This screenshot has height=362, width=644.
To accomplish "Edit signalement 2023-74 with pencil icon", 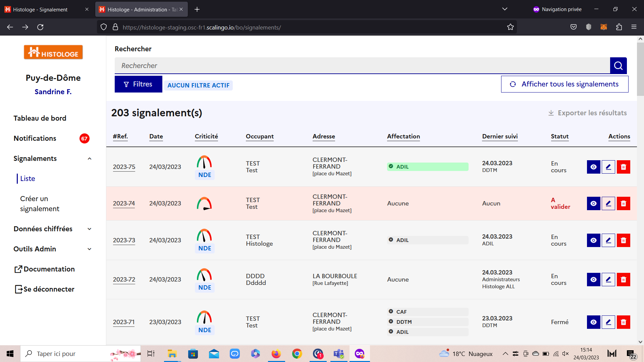I will tap(608, 203).
